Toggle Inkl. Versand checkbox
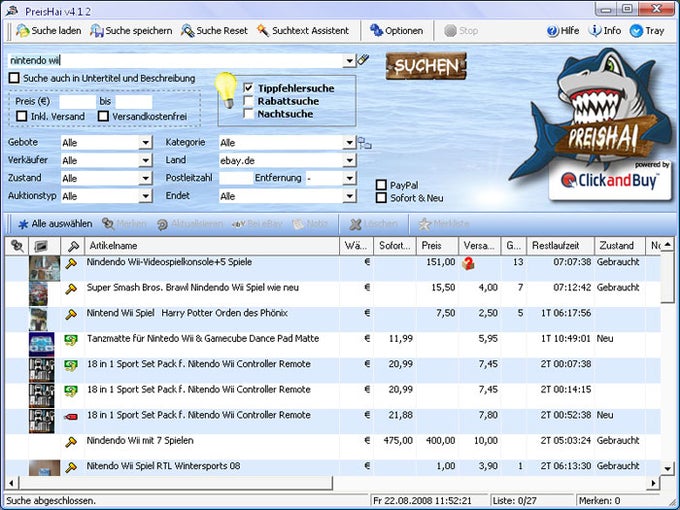Image resolution: width=680 pixels, height=510 pixels. pyautogui.click(x=21, y=116)
